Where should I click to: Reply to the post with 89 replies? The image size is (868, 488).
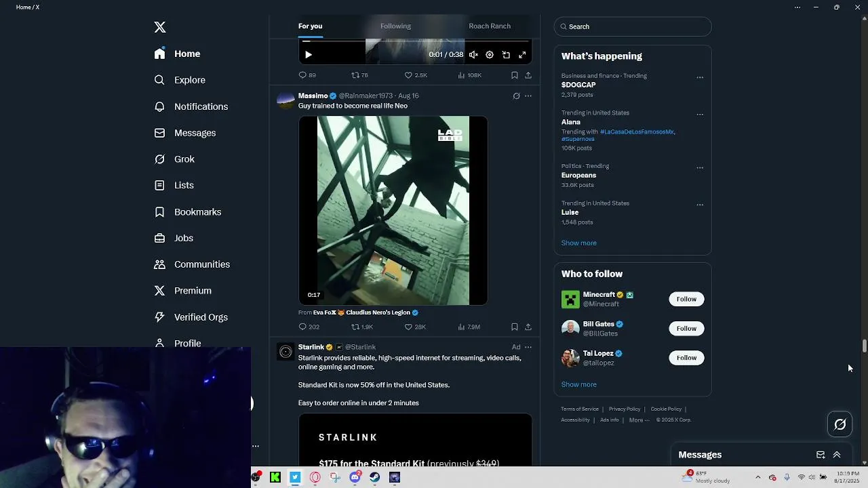(x=307, y=75)
